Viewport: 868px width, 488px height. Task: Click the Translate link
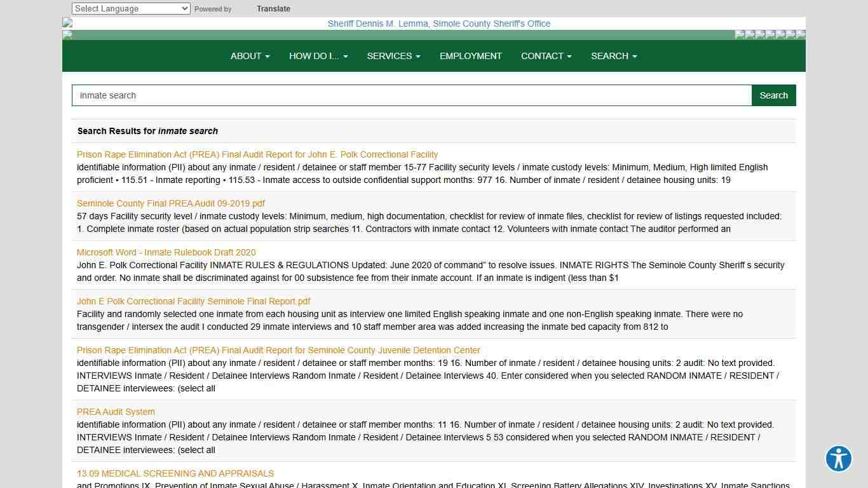point(273,9)
